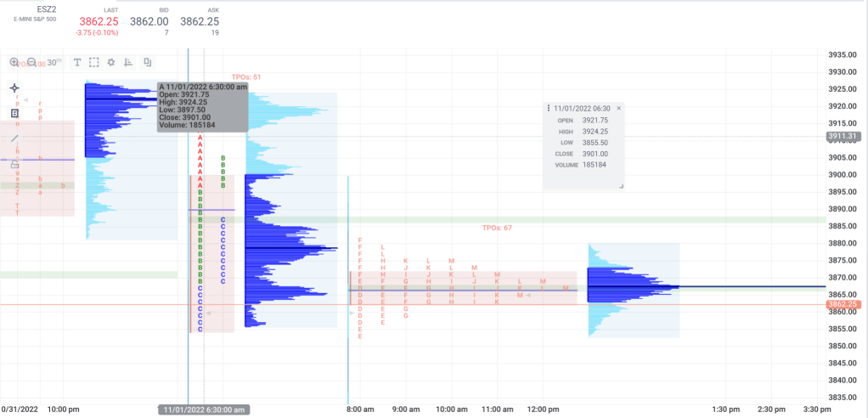Click the 3862.25 last price marker
This screenshot has width=868, height=418.
tap(843, 304)
